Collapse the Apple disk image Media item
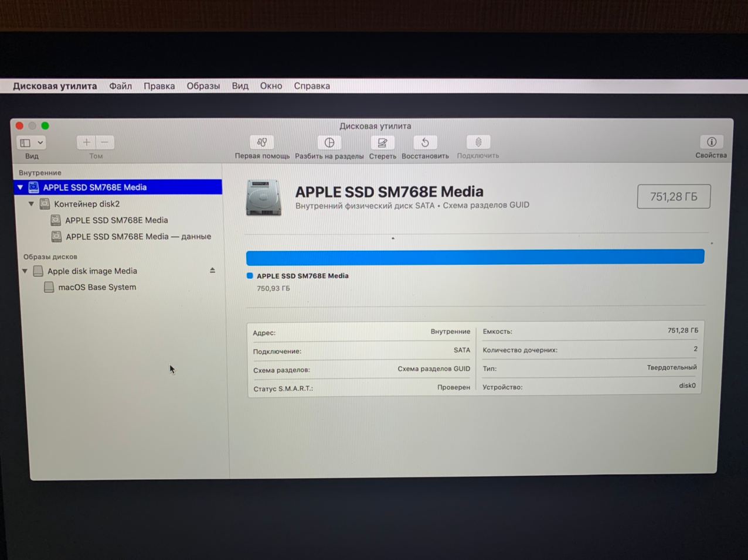The width and height of the screenshot is (748, 560). pos(25,271)
